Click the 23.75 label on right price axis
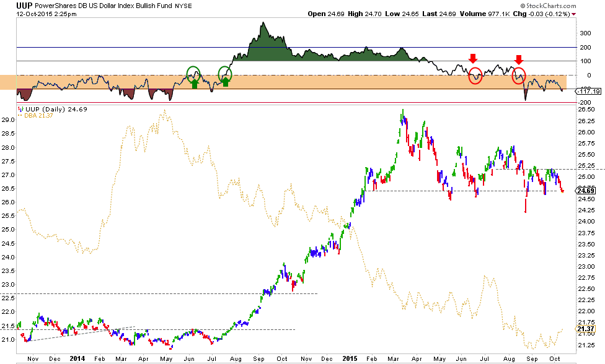 tap(586, 233)
